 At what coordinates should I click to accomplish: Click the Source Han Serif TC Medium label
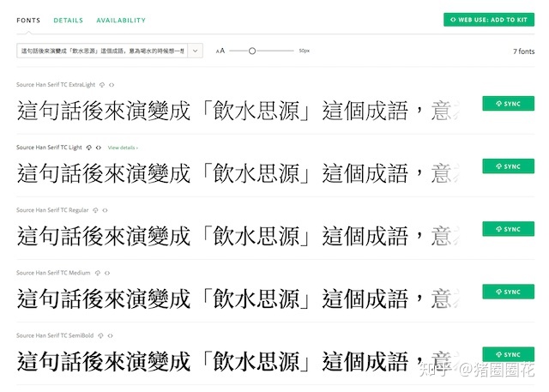pos(53,273)
